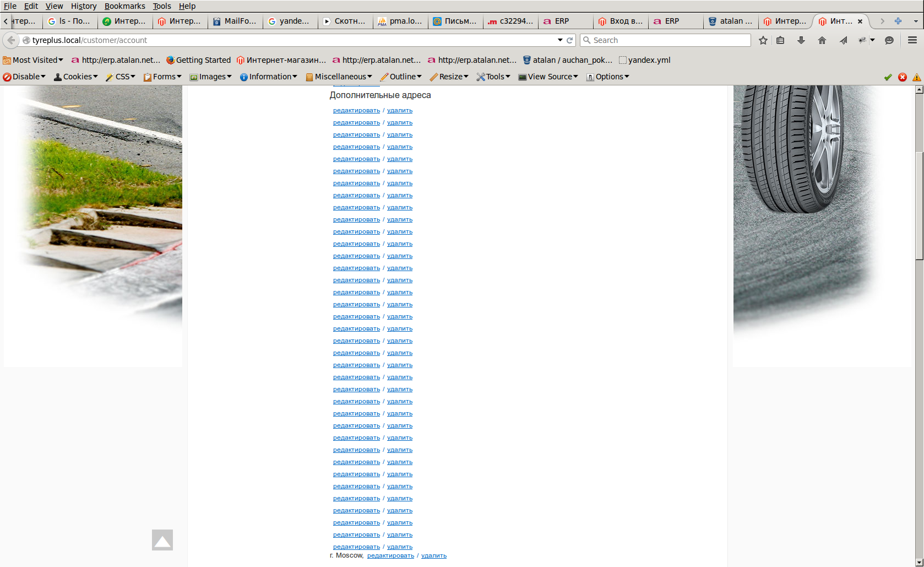The height and width of the screenshot is (567, 924).
Task: Click the yellow warning triangle icon
Action: click(x=917, y=77)
